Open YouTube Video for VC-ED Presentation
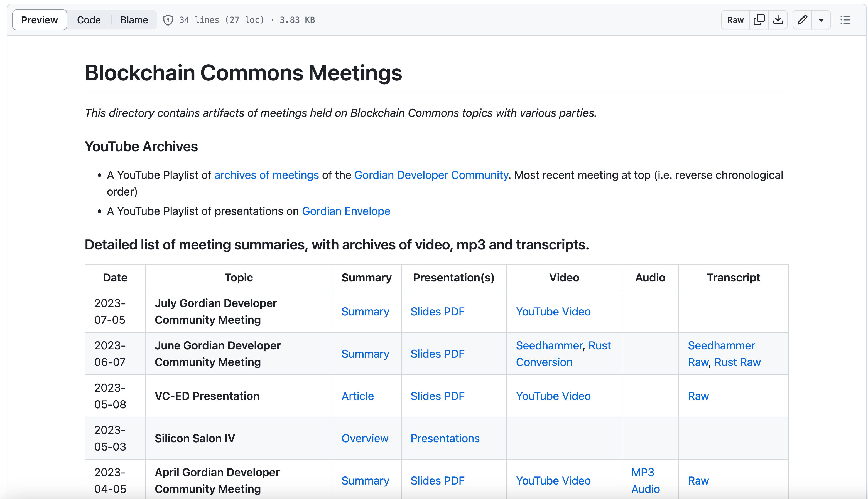This screenshot has width=868, height=499. point(553,396)
